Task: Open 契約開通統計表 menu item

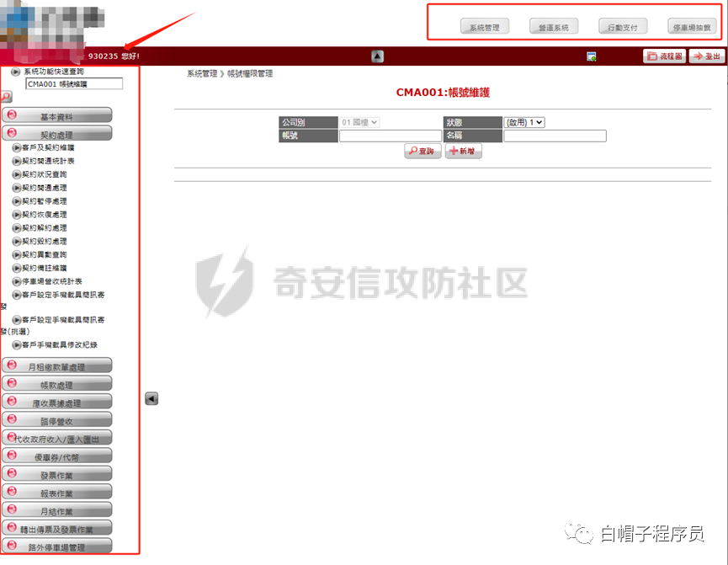Action: pos(48,161)
